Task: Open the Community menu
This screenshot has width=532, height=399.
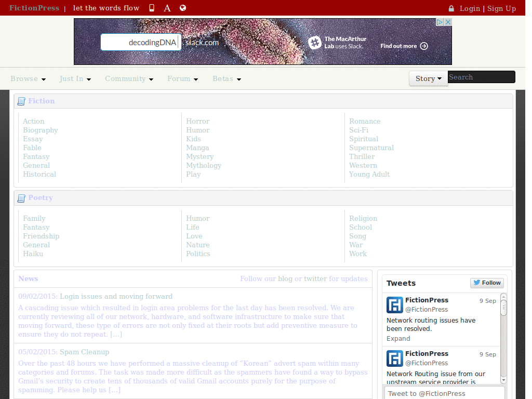Action: pyautogui.click(x=129, y=79)
